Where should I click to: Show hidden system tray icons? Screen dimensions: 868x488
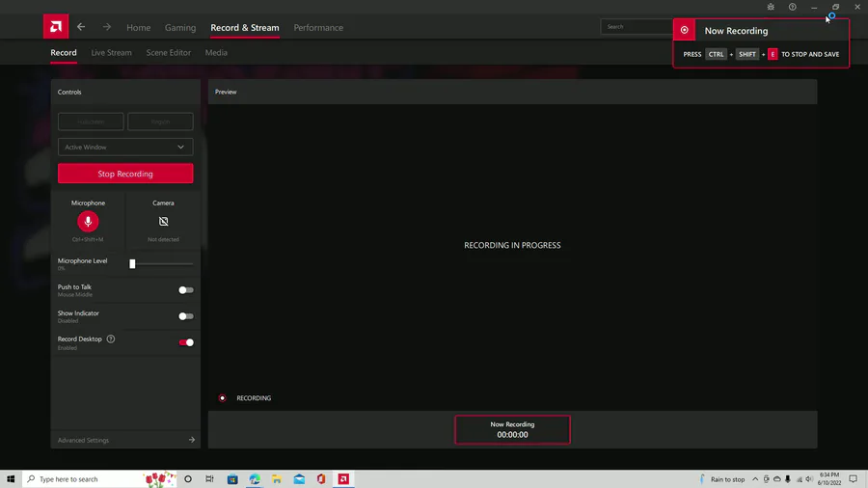pos(755,479)
